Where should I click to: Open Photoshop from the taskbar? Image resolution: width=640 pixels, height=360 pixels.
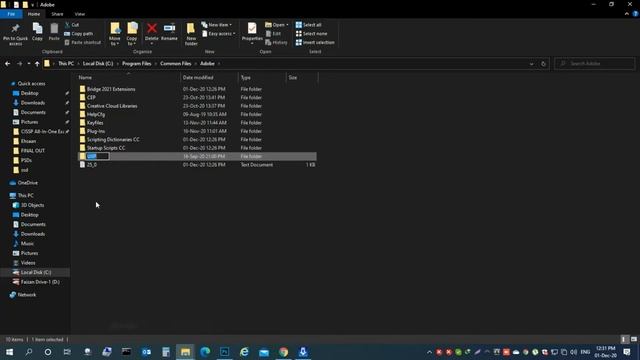pyautogui.click(x=224, y=352)
